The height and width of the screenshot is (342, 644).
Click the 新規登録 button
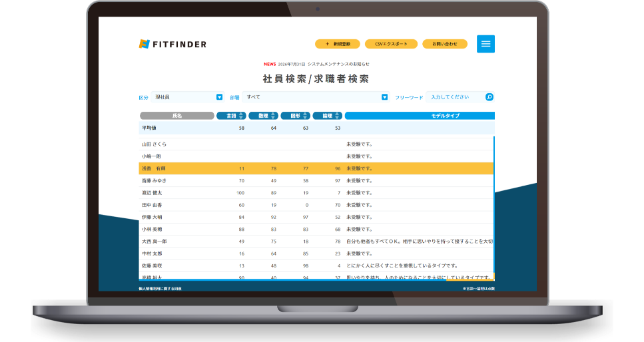[337, 44]
